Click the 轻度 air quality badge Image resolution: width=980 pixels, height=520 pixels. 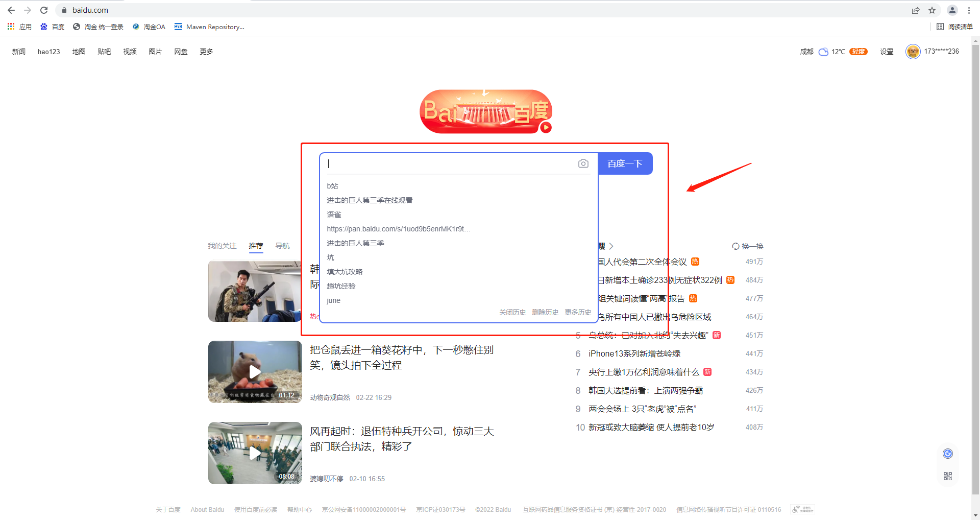pos(859,52)
